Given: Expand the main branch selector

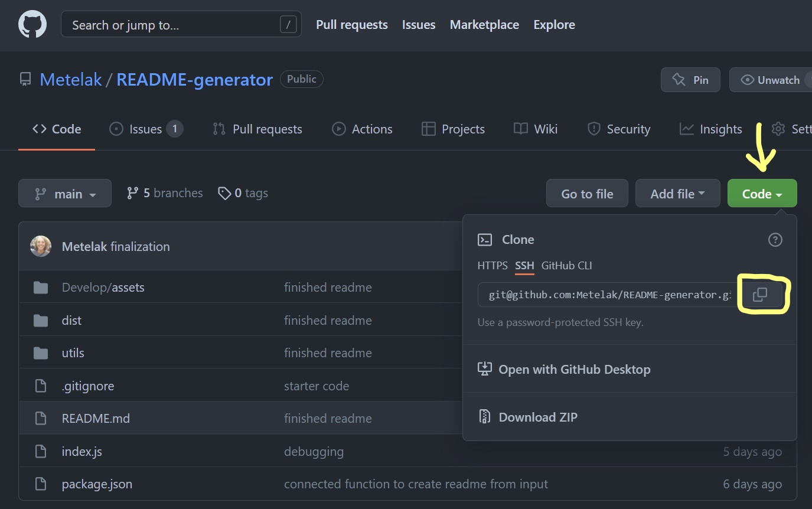Looking at the screenshot, I should tap(65, 193).
